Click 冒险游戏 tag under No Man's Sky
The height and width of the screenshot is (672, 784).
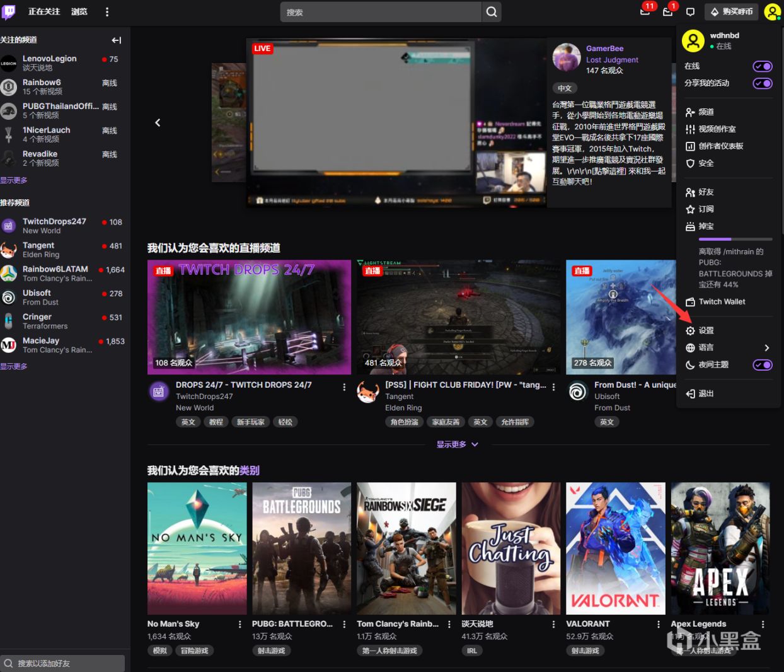coord(194,651)
